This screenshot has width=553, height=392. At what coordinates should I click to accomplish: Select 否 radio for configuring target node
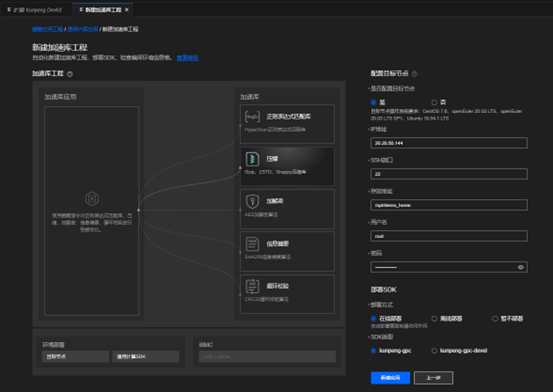tap(434, 102)
